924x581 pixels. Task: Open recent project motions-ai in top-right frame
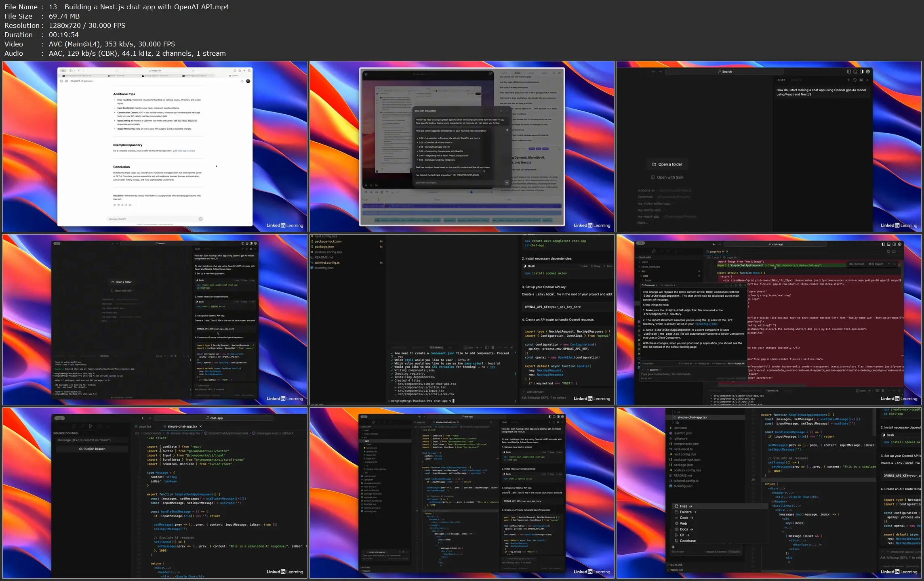coord(646,190)
